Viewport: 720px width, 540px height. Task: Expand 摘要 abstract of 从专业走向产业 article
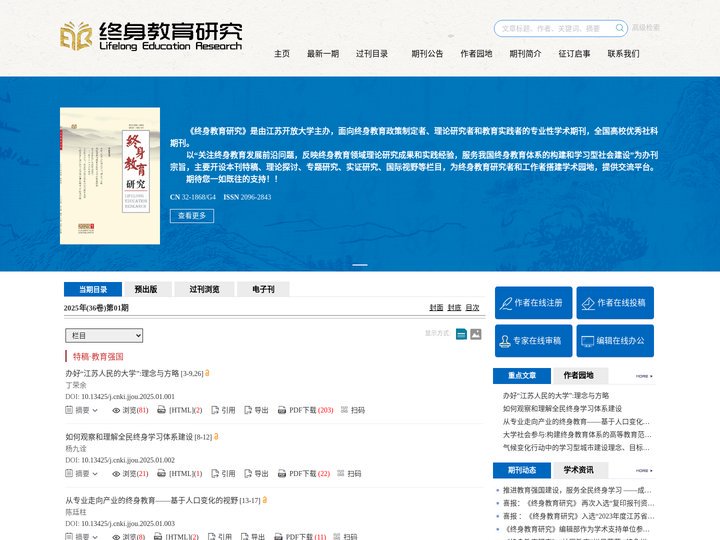(81, 536)
